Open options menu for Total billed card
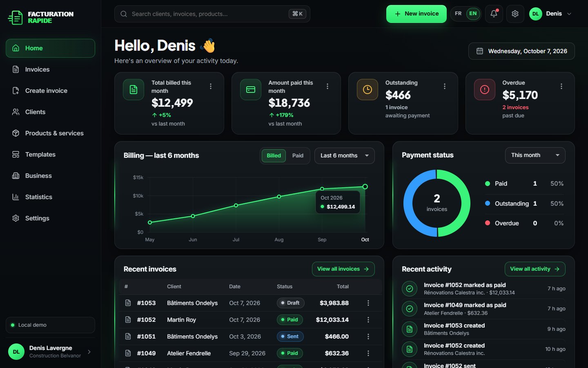588x368 pixels. click(211, 86)
